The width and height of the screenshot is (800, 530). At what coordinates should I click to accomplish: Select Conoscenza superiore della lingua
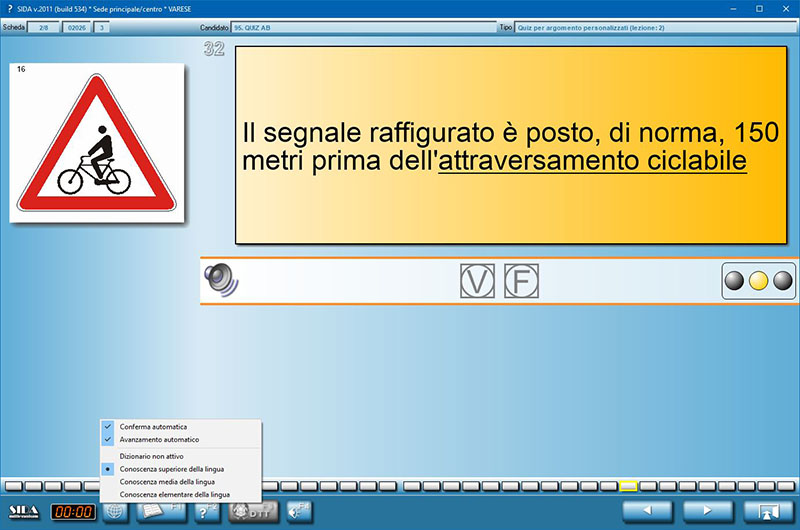[x=174, y=468]
